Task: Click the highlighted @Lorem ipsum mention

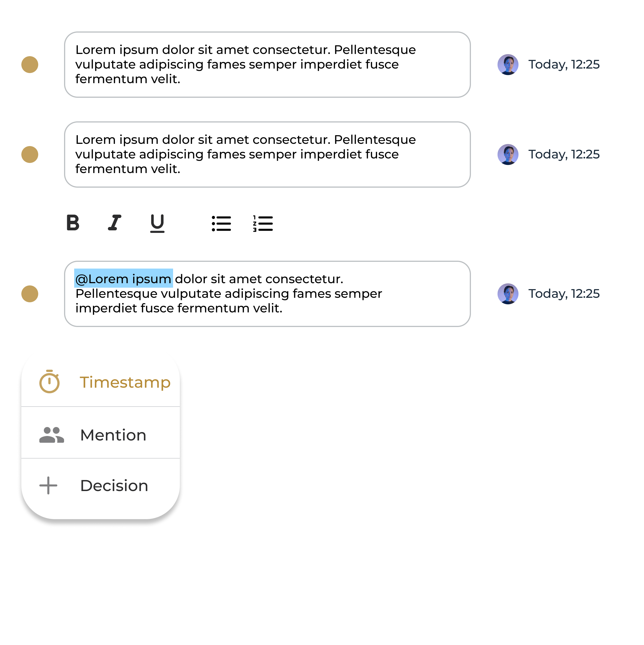Action: [124, 279]
